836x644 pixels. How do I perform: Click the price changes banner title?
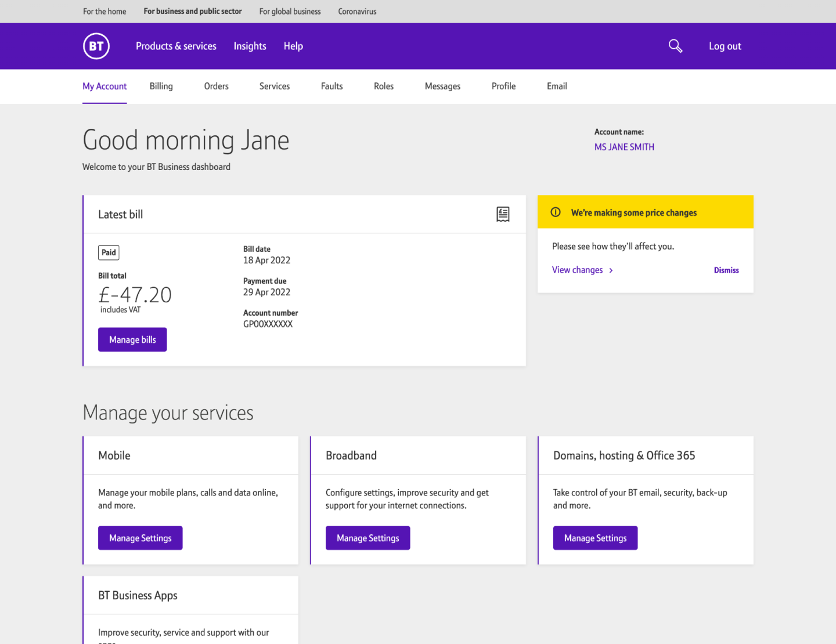tap(633, 213)
